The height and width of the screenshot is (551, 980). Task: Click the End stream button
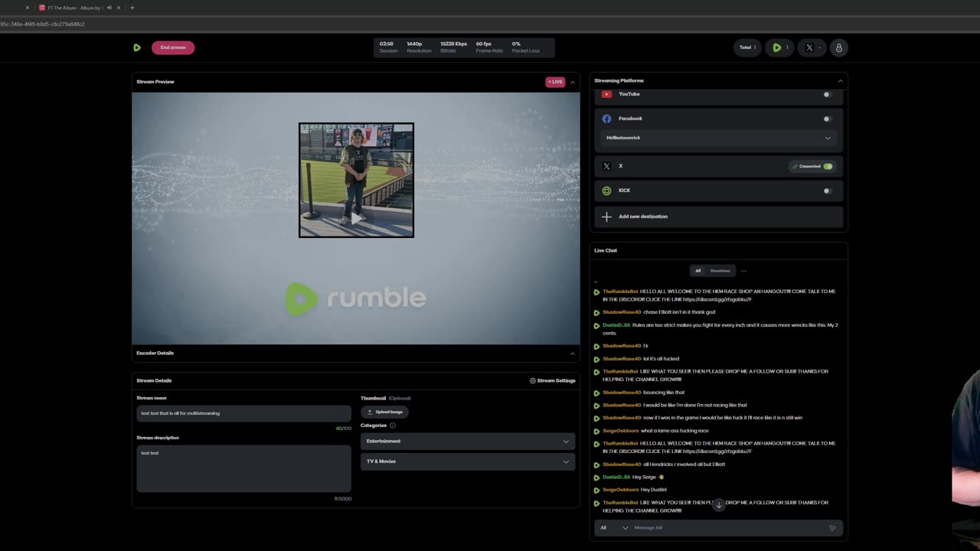pyautogui.click(x=173, y=47)
